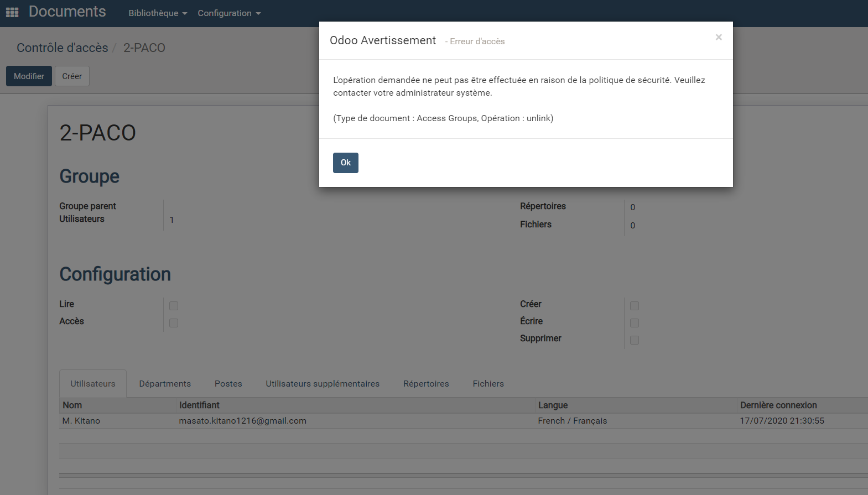
Task: Toggle the Accès checkbox
Action: tap(174, 323)
